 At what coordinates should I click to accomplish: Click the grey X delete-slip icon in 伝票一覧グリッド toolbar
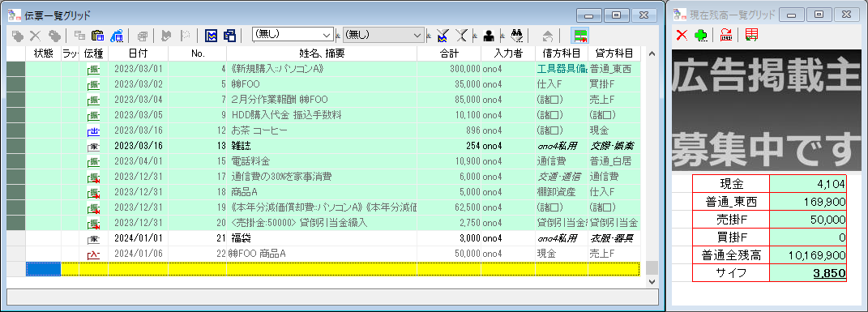[36, 36]
